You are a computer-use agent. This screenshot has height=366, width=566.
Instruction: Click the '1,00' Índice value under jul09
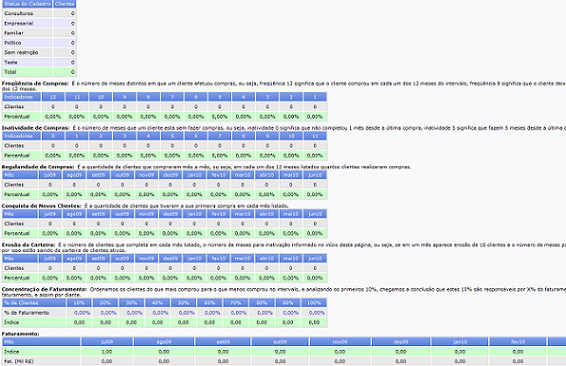pos(107,352)
